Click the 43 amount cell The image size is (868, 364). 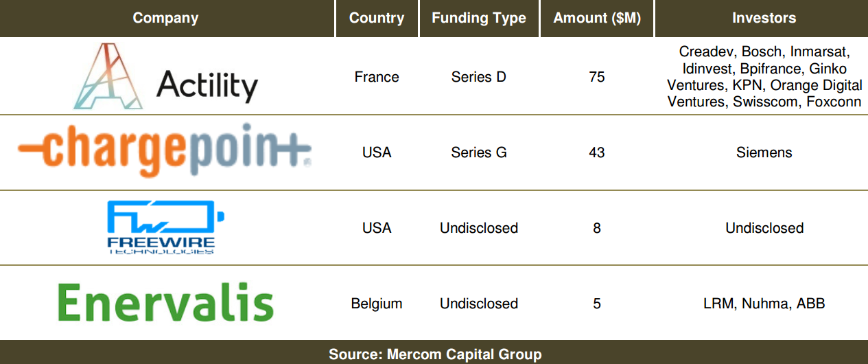(x=597, y=152)
